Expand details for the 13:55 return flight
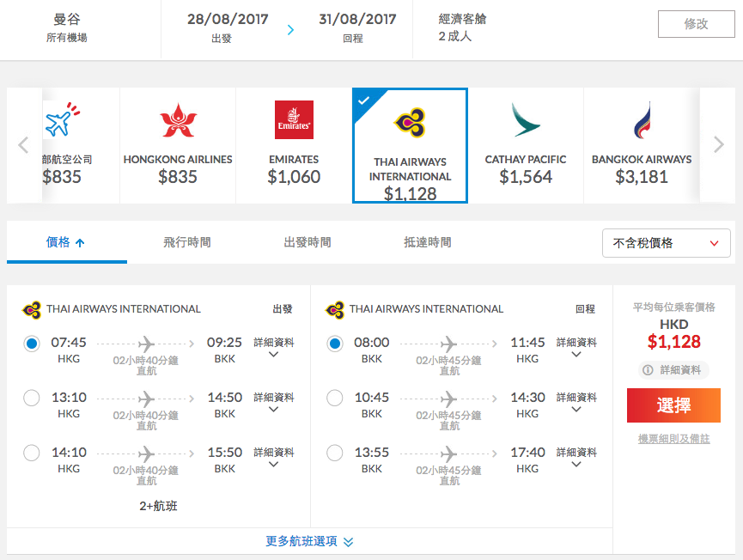The image size is (743, 560). pos(576,457)
